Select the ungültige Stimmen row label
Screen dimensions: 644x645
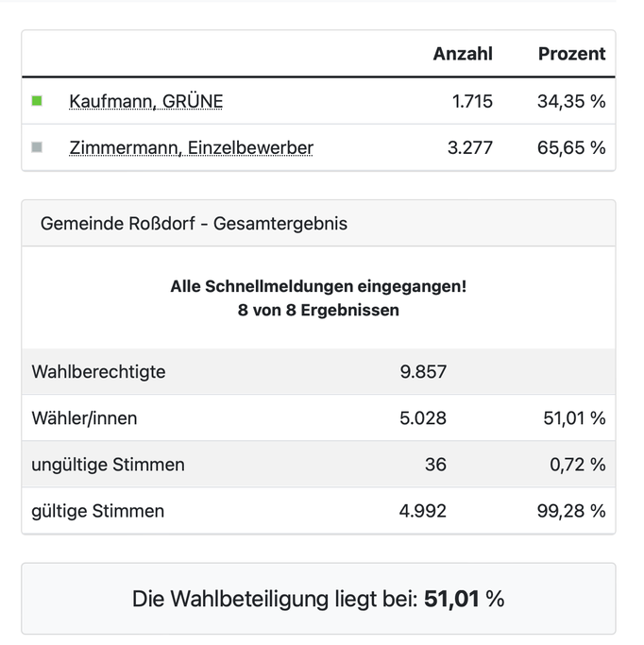coord(109,465)
